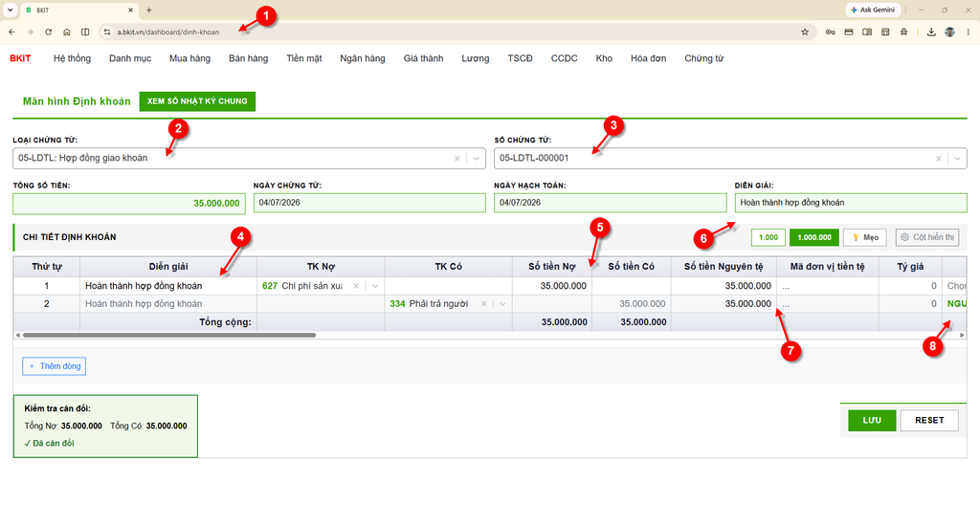Screen dimensions: 980x526
Task: Click row 1 Số tiền Nợ 35.000.000
Action: click(x=552, y=286)
